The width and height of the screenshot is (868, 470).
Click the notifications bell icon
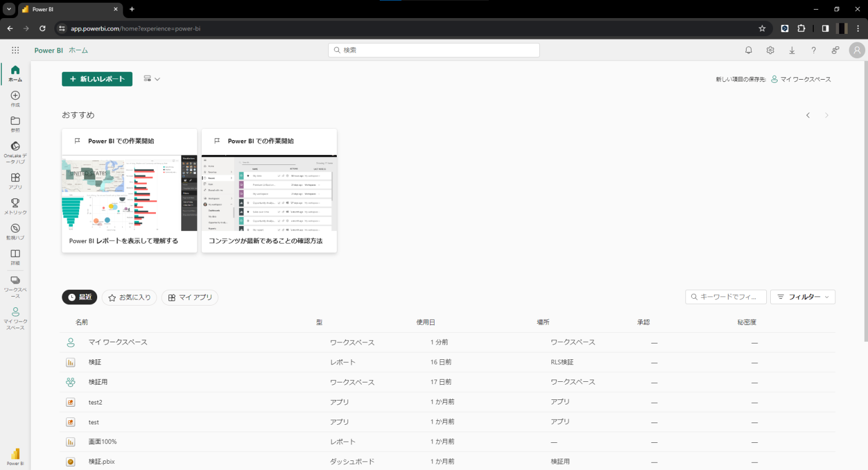click(748, 50)
